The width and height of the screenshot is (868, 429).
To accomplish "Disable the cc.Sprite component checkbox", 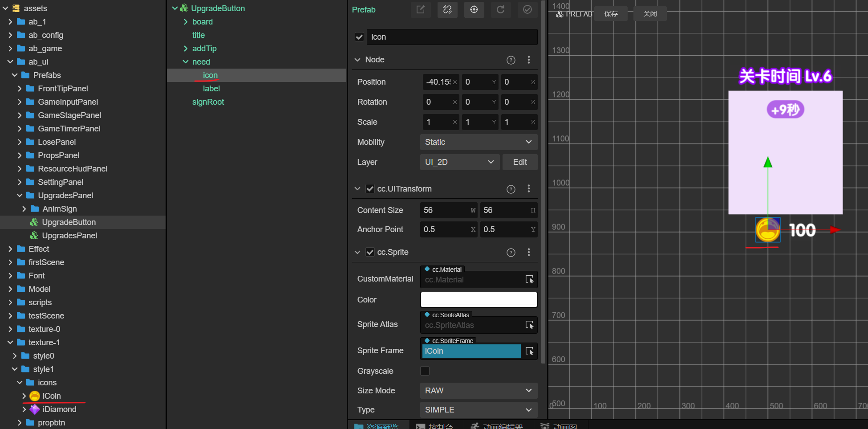I will [x=370, y=252].
